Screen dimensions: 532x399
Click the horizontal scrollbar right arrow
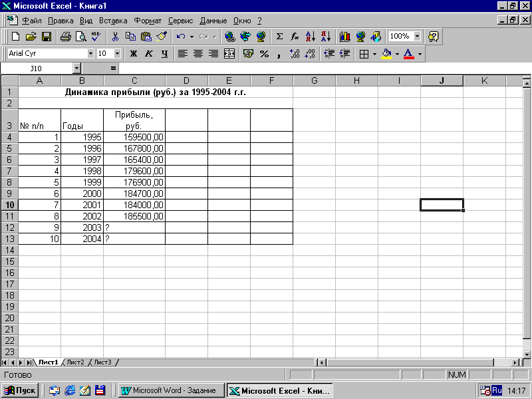click(516, 362)
